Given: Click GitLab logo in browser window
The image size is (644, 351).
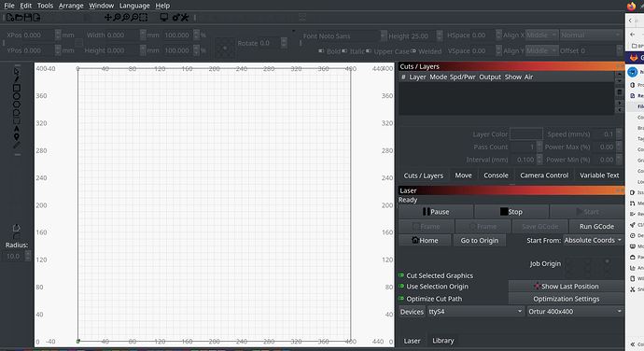Looking at the screenshot, I should point(634,58).
